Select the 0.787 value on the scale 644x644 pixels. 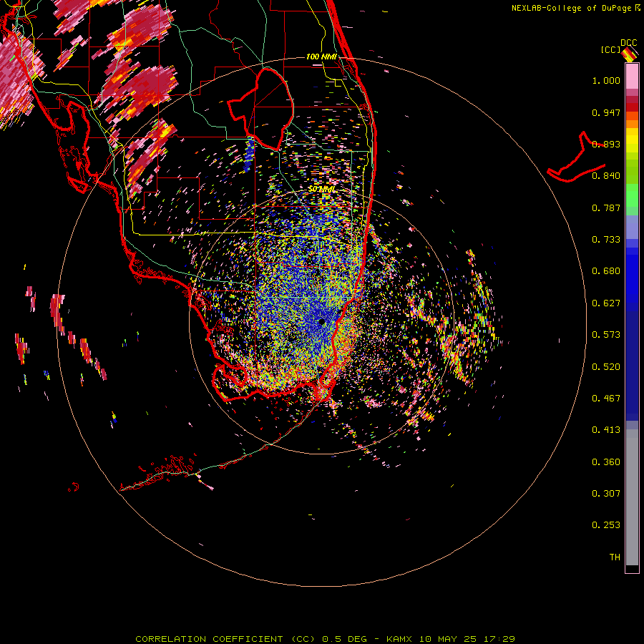(606, 208)
